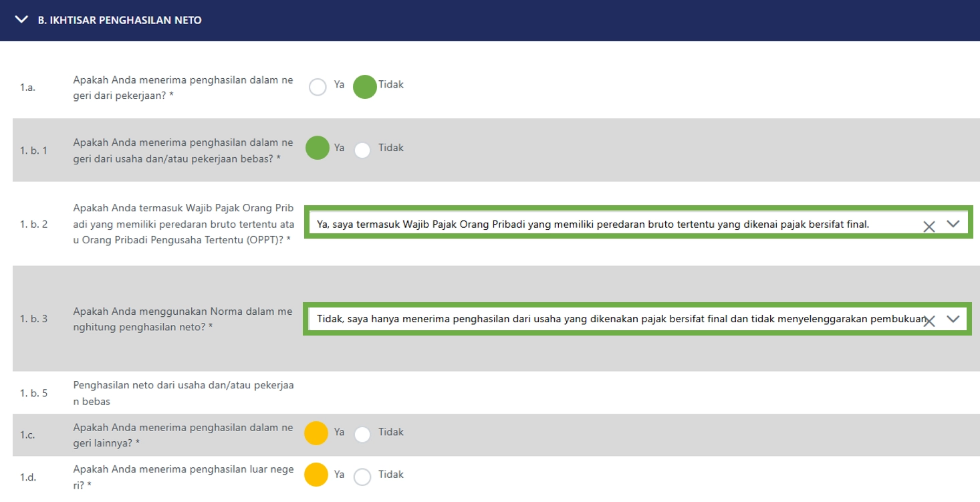Clear the 1.b.2 dropdown selection with X
The image size is (980, 502).
pos(929,226)
